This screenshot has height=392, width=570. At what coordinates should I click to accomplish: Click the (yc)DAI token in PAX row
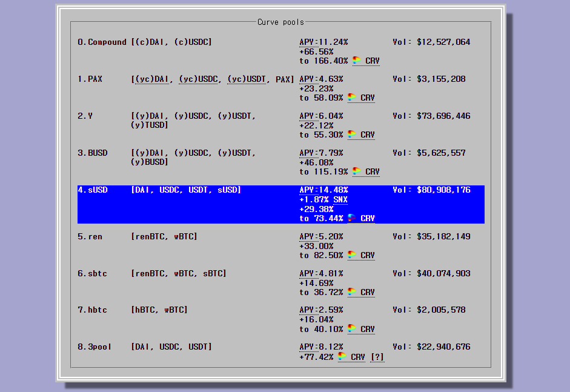[151, 79]
